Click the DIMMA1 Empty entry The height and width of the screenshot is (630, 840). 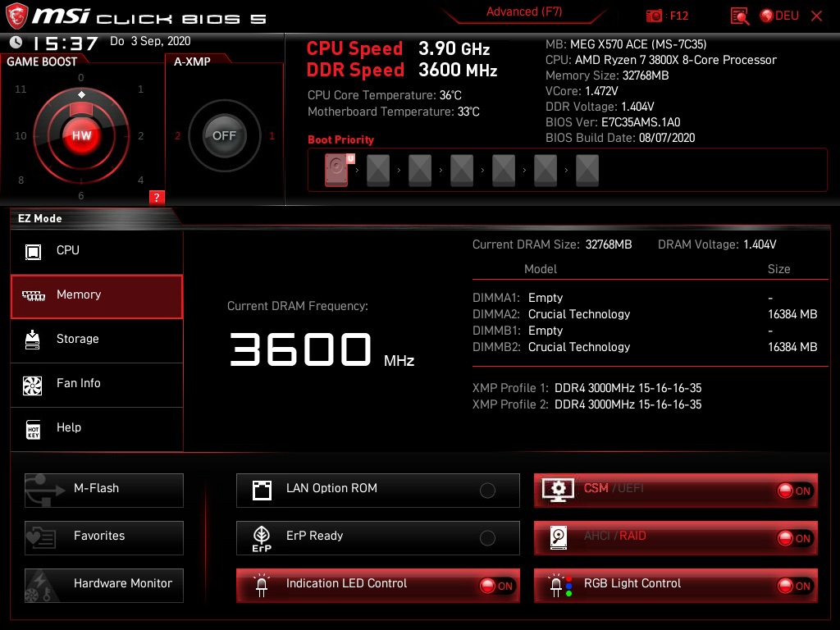pyautogui.click(x=546, y=297)
